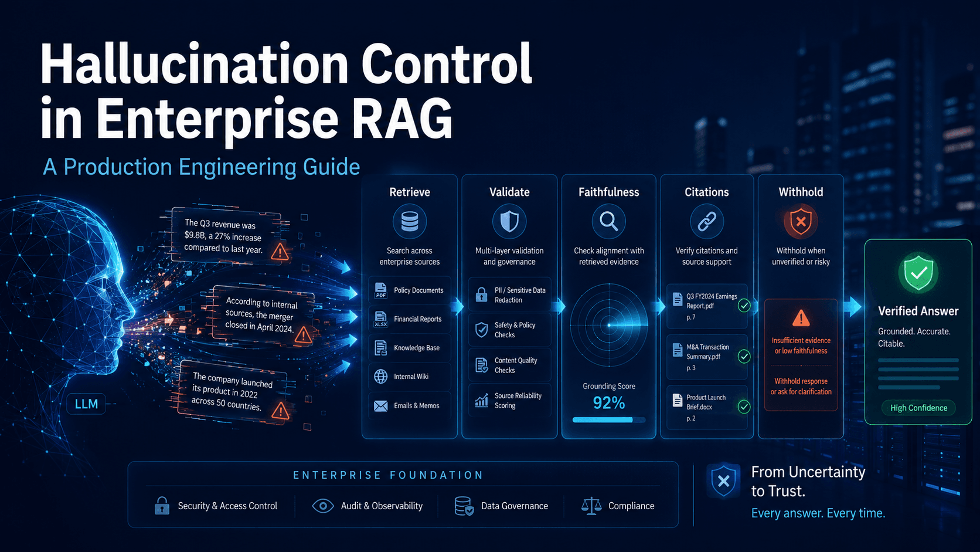Click the Content Quality Checks icon
Screen dimensions: 980x552
[481, 365]
